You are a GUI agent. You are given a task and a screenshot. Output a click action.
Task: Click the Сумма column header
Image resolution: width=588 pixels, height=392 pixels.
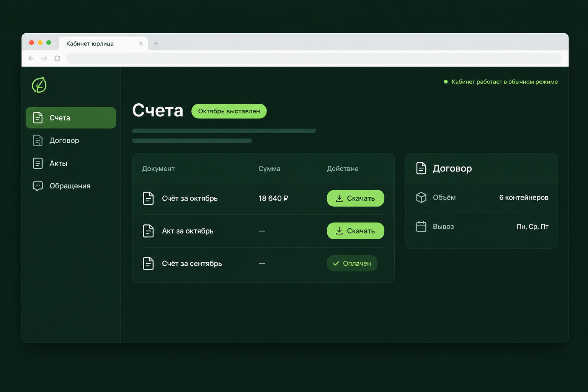tap(269, 169)
